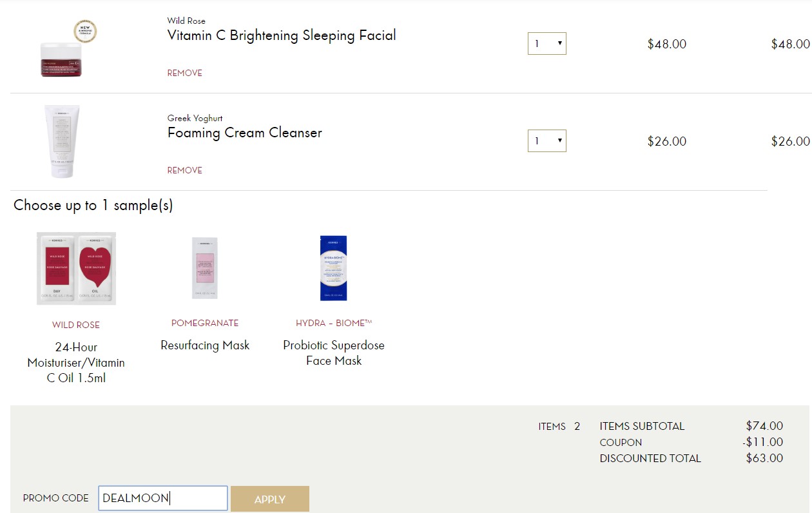Click the WILD ROSE sample category label
812x513 pixels.
pos(76,325)
